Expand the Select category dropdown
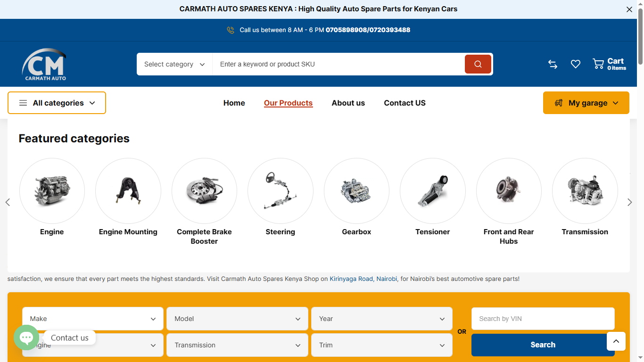 click(174, 64)
